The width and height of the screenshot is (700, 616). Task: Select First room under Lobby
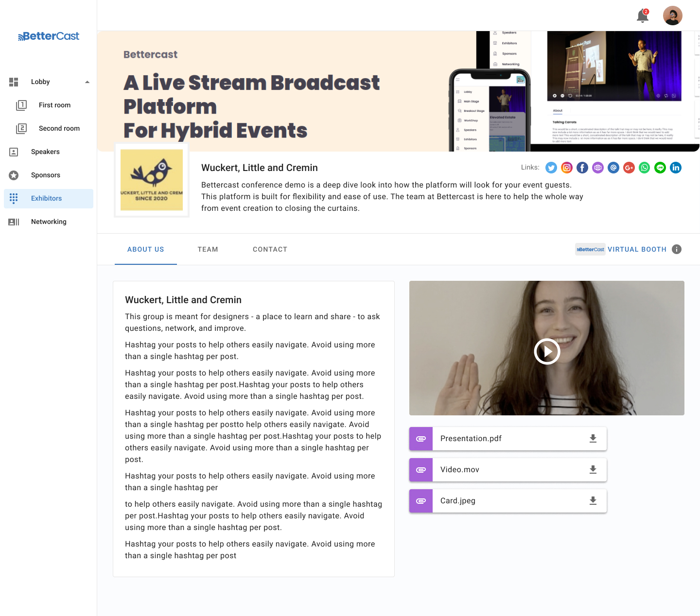click(x=54, y=105)
